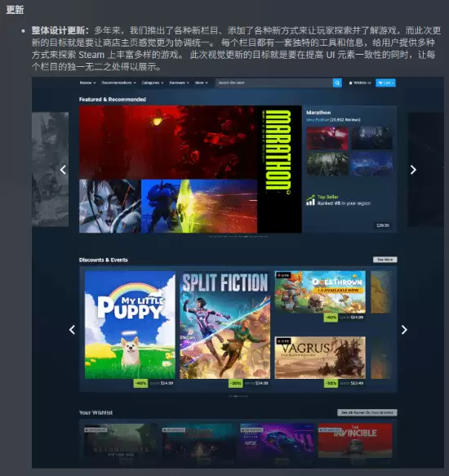Click the featured carousel page dots
The image size is (449, 476).
pyautogui.click(x=238, y=236)
